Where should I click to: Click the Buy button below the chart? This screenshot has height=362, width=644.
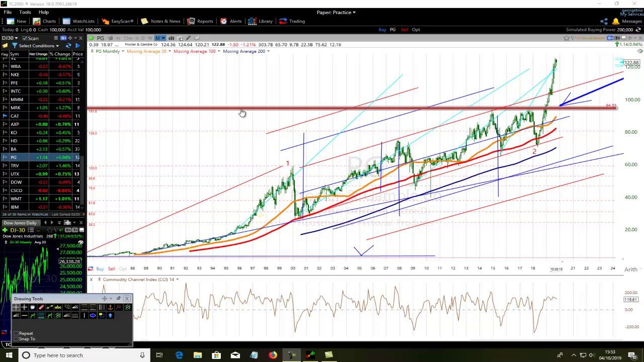point(100,269)
